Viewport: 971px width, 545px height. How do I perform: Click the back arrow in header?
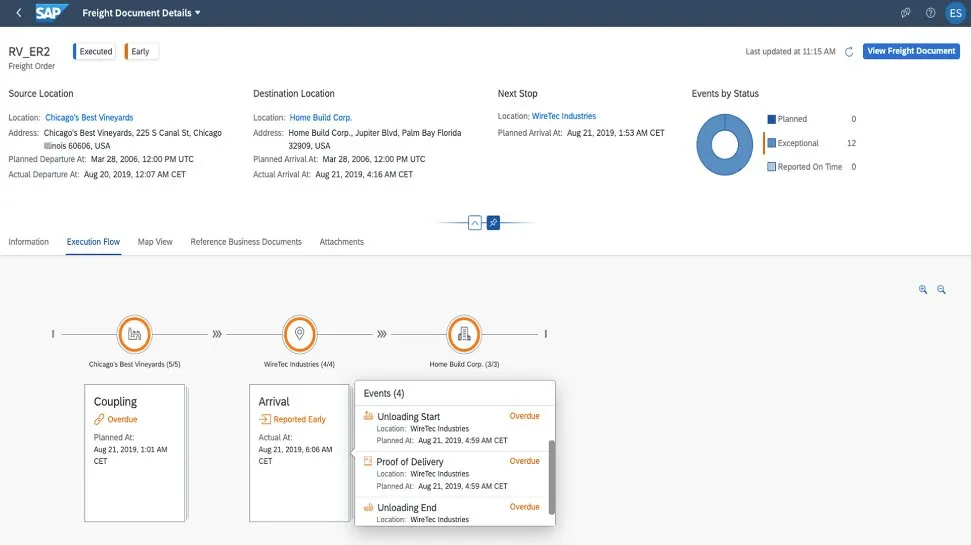pos(19,13)
